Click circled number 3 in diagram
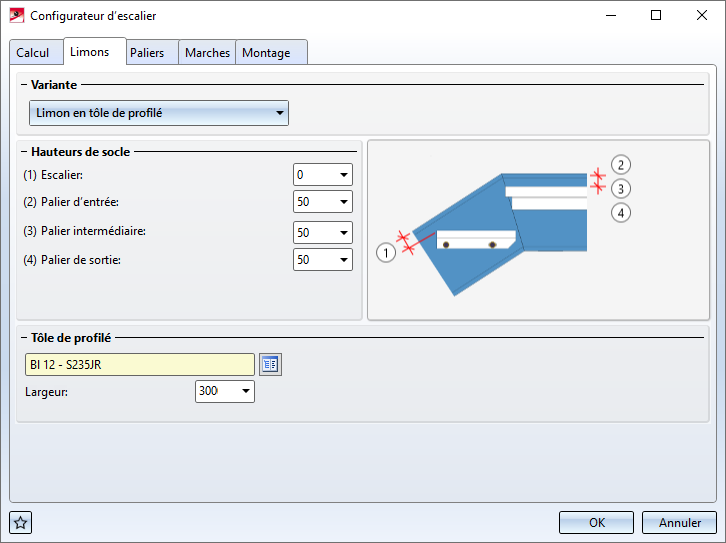Screen dimensions: 726x543 tap(621, 188)
